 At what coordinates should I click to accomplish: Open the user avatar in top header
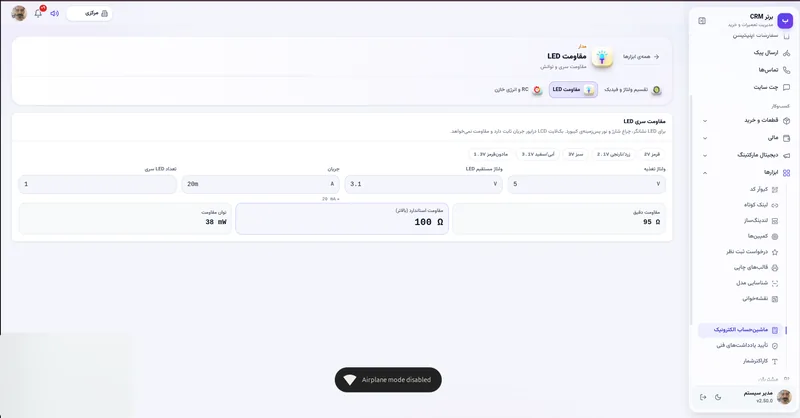coord(19,13)
